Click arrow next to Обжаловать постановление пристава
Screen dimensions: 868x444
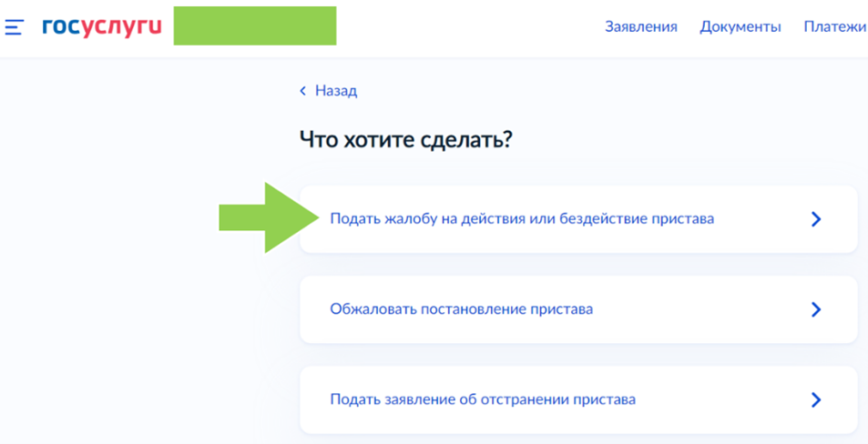click(816, 309)
